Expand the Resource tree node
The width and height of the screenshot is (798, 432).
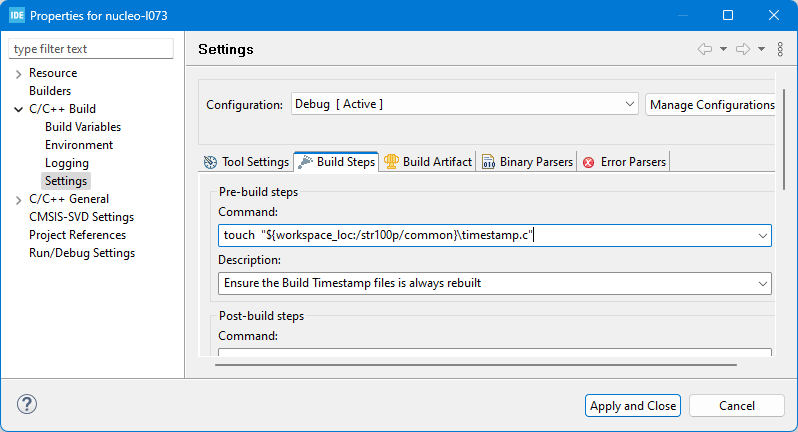[x=18, y=74]
